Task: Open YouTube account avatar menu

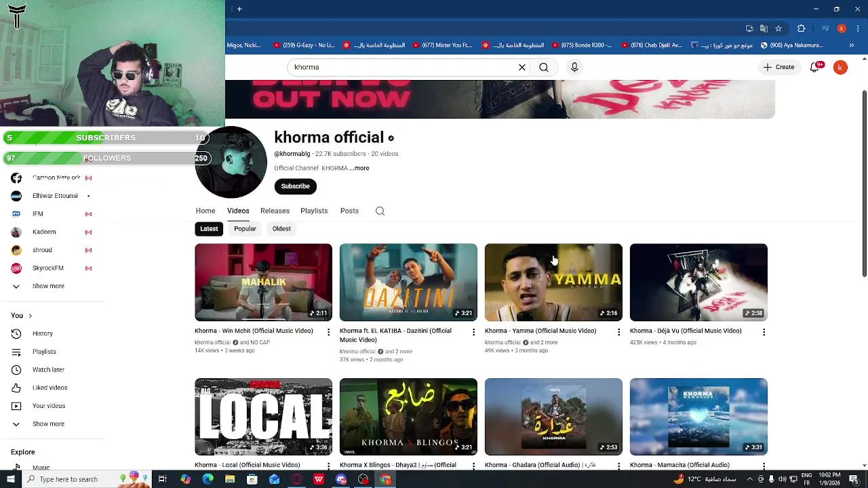Action: tap(840, 67)
